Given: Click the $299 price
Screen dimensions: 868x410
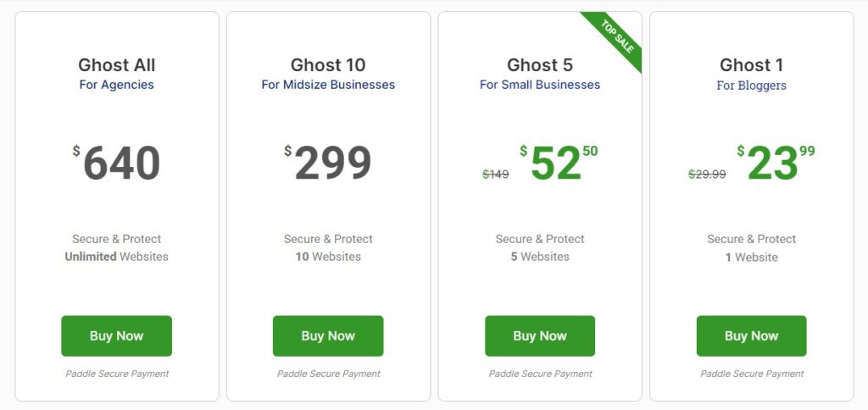Looking at the screenshot, I should click(x=328, y=163).
